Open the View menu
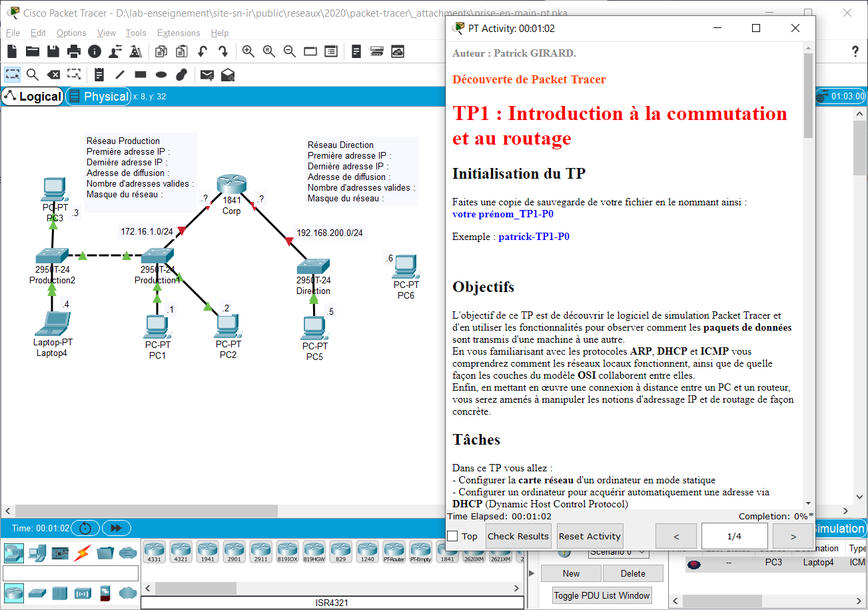This screenshot has height=610, width=868. (x=107, y=33)
